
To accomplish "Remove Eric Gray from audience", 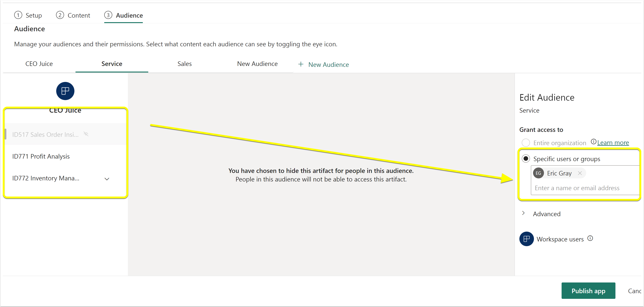I will tap(580, 173).
